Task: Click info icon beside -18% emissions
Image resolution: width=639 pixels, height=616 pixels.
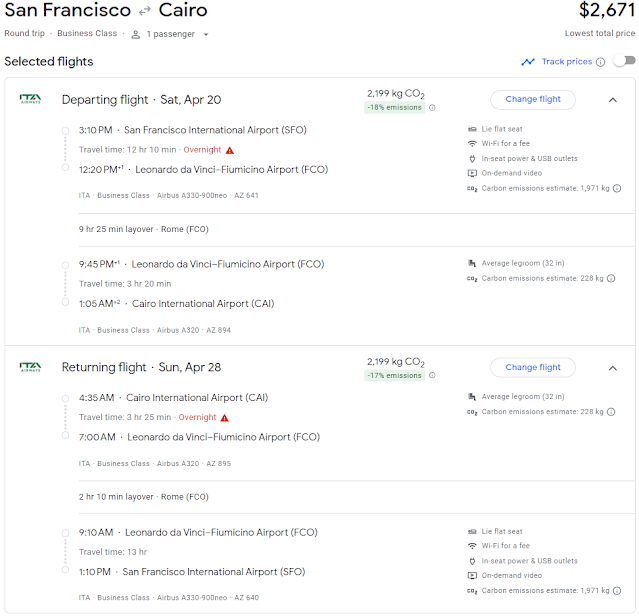Action: click(x=432, y=108)
